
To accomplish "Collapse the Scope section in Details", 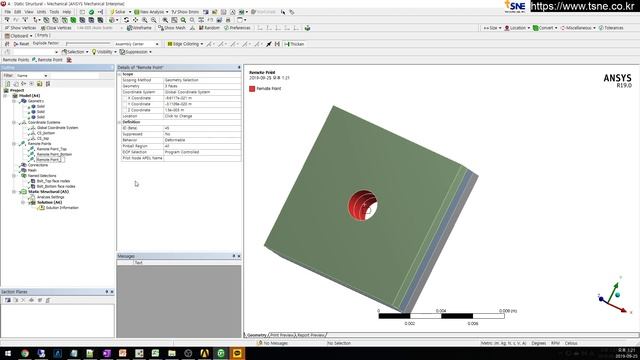I will (120, 74).
